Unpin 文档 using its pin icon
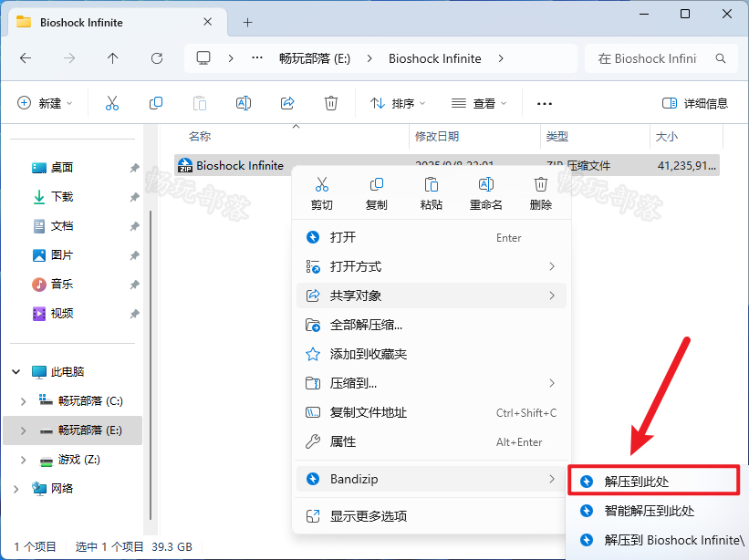749x560 pixels. pyautogui.click(x=134, y=226)
